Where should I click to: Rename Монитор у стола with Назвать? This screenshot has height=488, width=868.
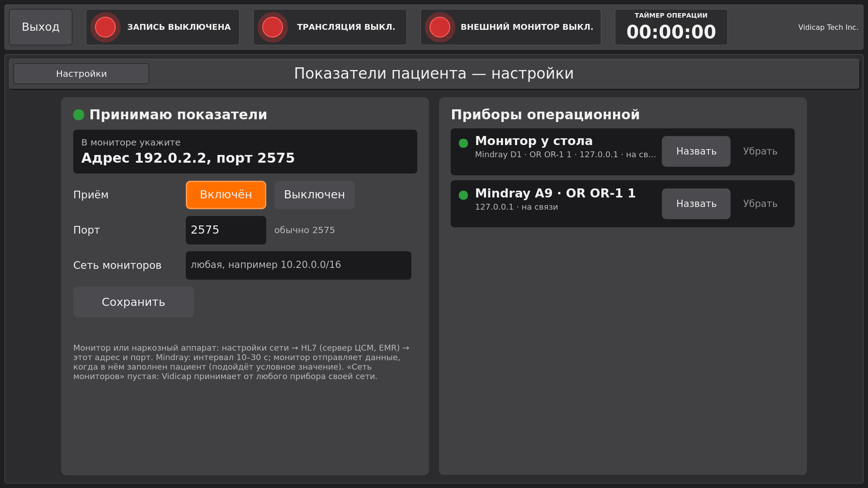(696, 151)
